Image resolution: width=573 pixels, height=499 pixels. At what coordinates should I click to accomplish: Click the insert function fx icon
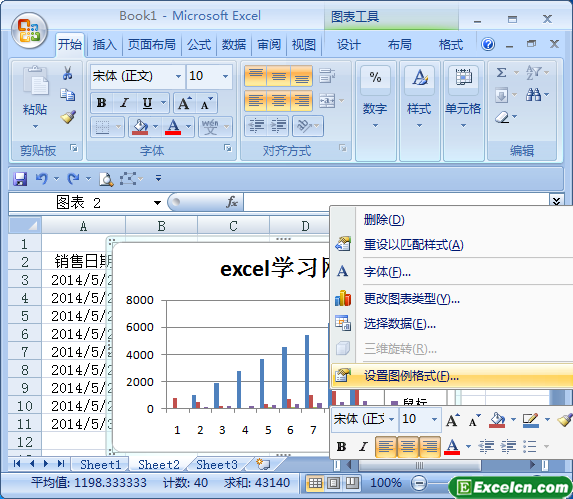click(232, 202)
